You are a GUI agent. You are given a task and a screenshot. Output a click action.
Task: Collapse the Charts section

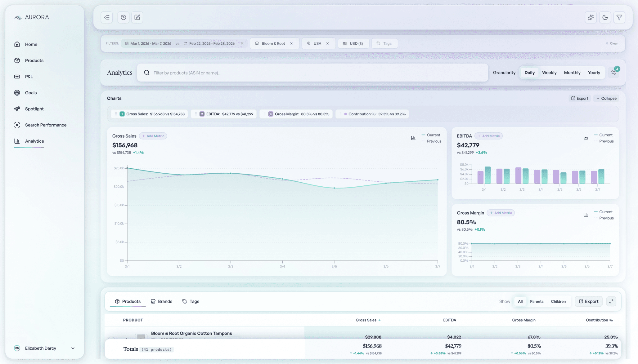pyautogui.click(x=606, y=98)
